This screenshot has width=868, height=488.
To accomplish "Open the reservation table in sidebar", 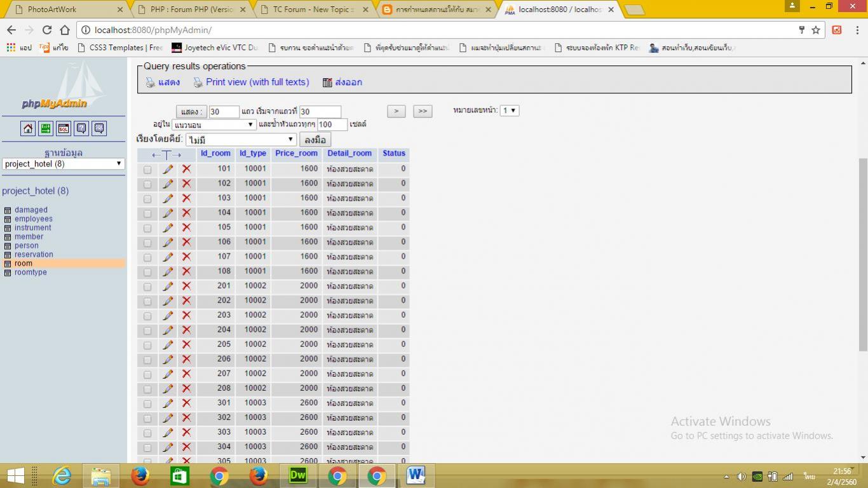I will 34,254.
